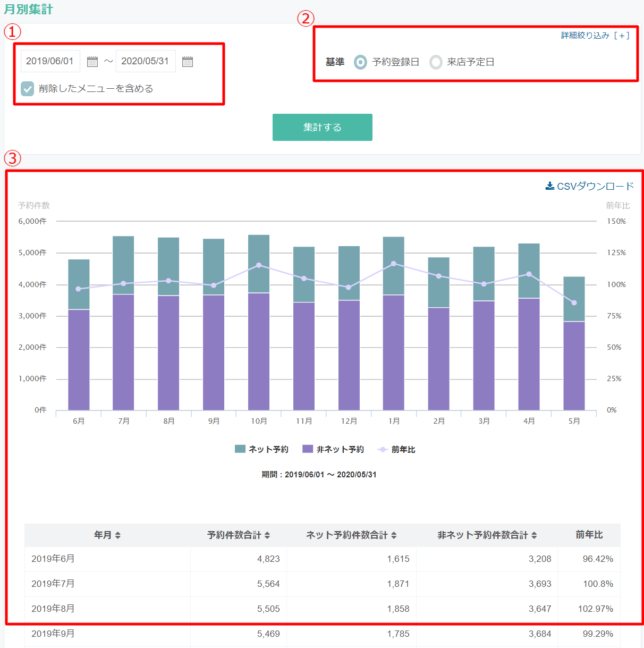Select 予約登録日 radio button
The width and height of the screenshot is (644, 648).
(x=360, y=62)
